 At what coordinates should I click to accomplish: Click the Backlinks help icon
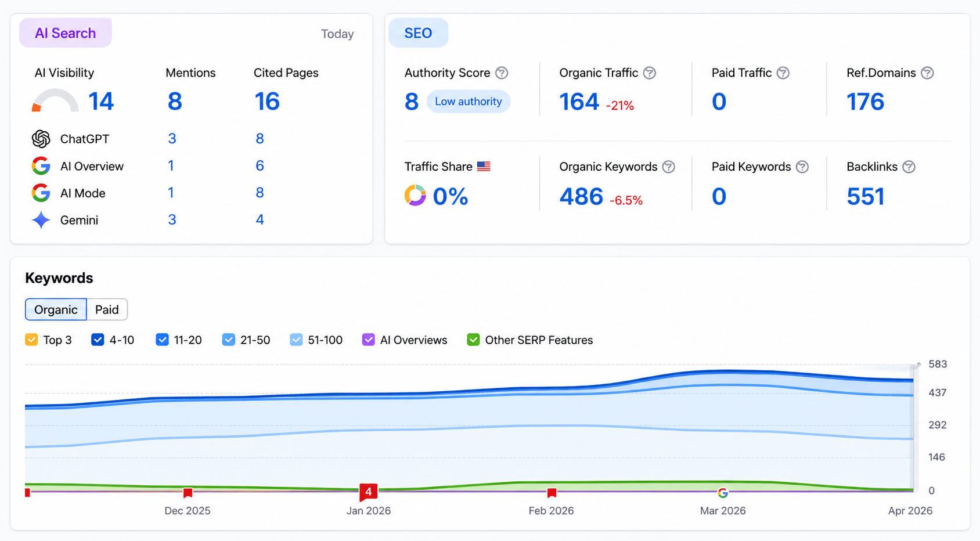[x=909, y=167]
